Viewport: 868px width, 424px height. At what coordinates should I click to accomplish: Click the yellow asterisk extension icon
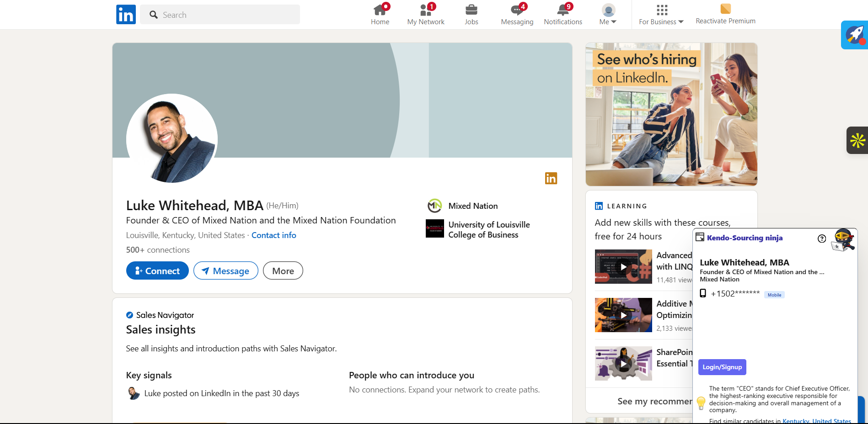click(857, 140)
